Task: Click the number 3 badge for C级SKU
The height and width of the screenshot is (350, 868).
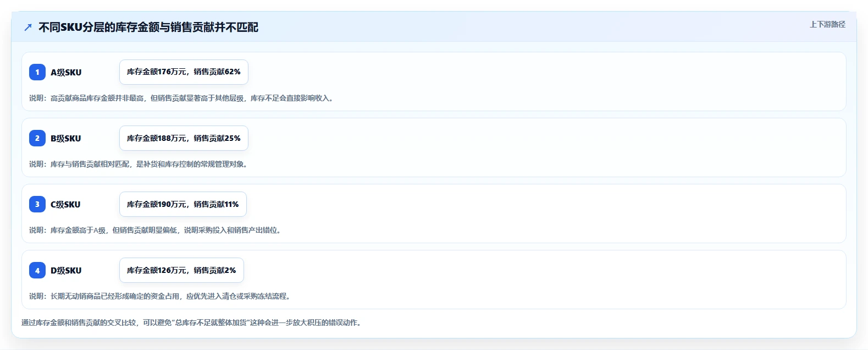Action: (37, 204)
